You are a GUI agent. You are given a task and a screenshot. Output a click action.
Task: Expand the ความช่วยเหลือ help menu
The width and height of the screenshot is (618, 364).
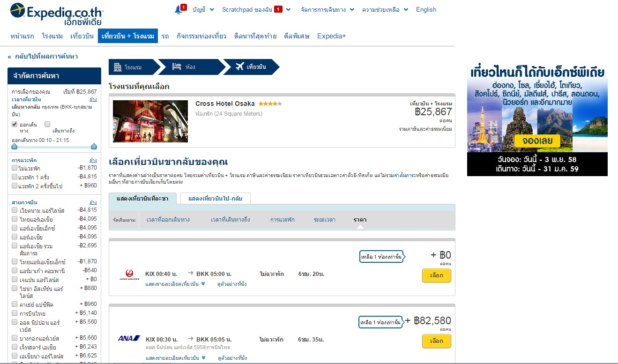coord(385,9)
